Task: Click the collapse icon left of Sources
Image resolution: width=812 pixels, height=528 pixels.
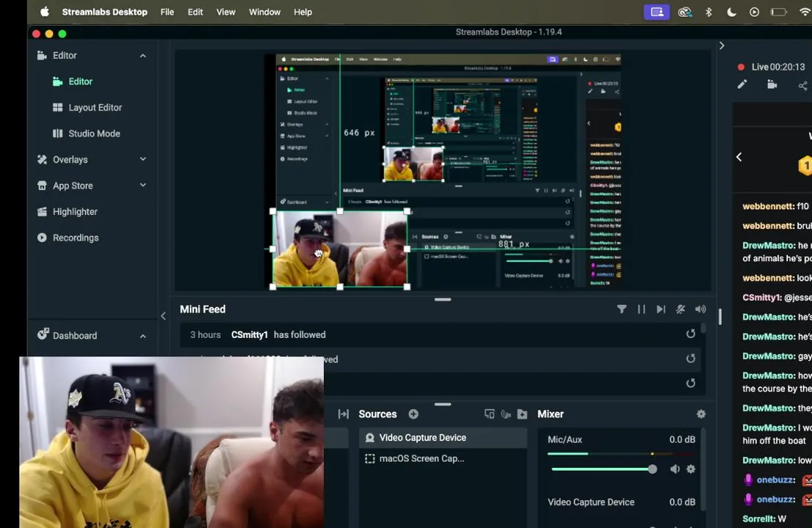Action: click(343, 414)
